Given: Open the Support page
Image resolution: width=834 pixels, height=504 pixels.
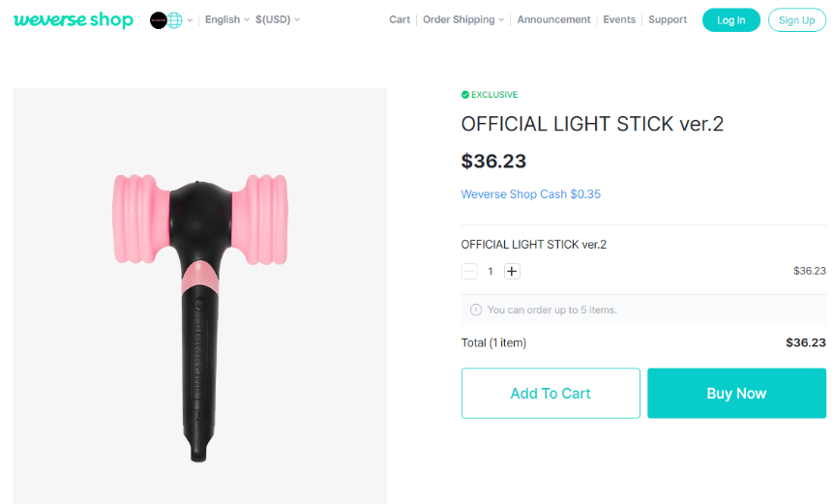Looking at the screenshot, I should click(x=668, y=19).
